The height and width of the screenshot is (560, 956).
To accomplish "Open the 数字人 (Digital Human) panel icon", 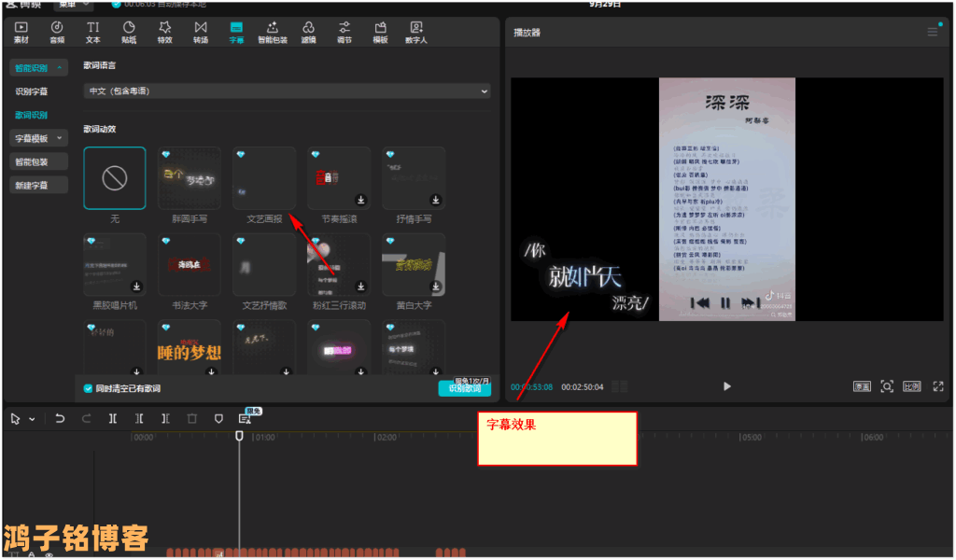I will point(415,32).
